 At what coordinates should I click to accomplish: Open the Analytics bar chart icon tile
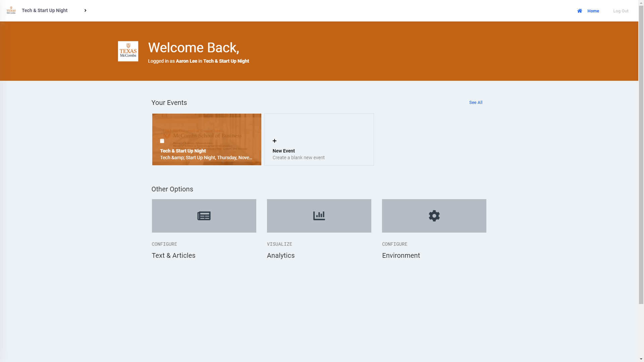(x=319, y=216)
